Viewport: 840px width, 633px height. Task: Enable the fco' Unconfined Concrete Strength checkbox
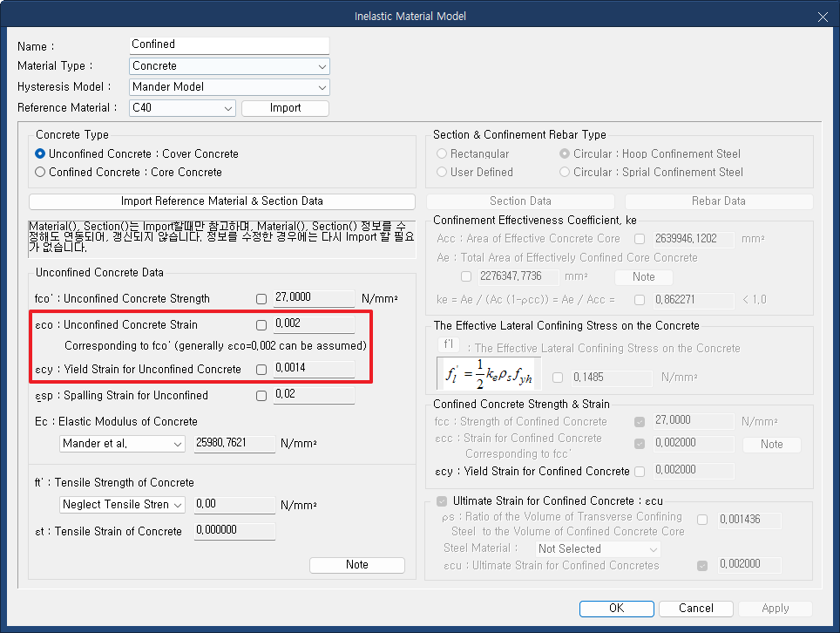(x=261, y=298)
